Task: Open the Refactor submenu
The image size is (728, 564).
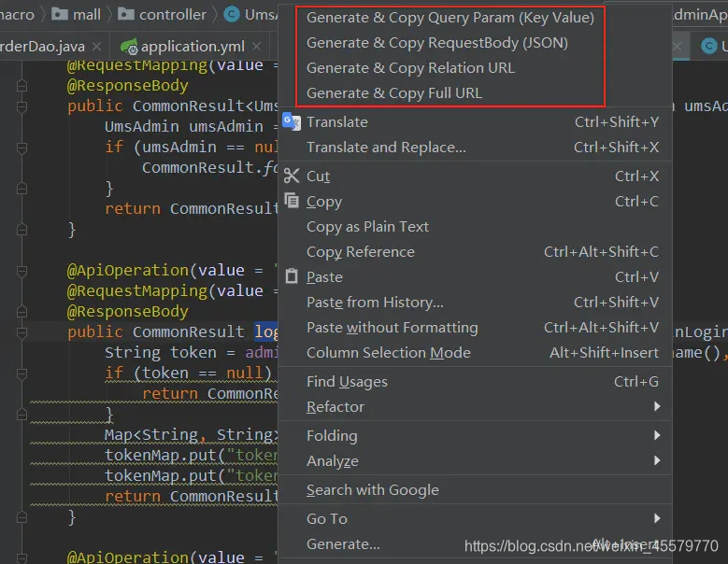Action: [476, 407]
